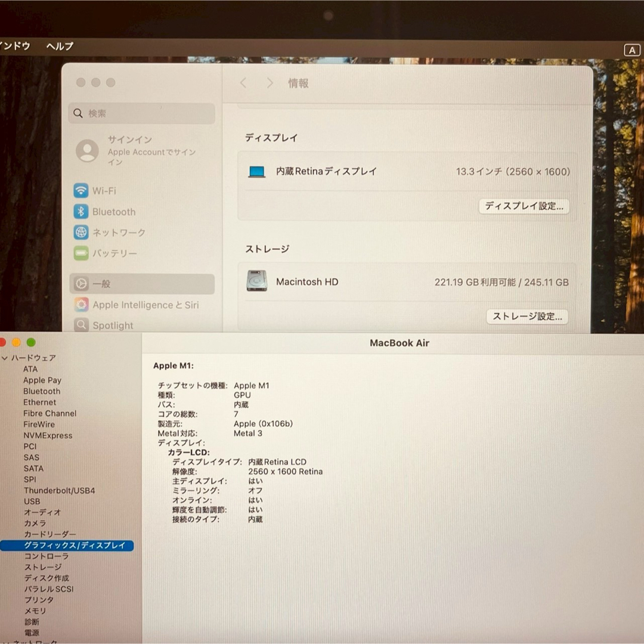Select パラレルSCSI in the hardware list
Screen dimensions: 644x644
pos(49,589)
